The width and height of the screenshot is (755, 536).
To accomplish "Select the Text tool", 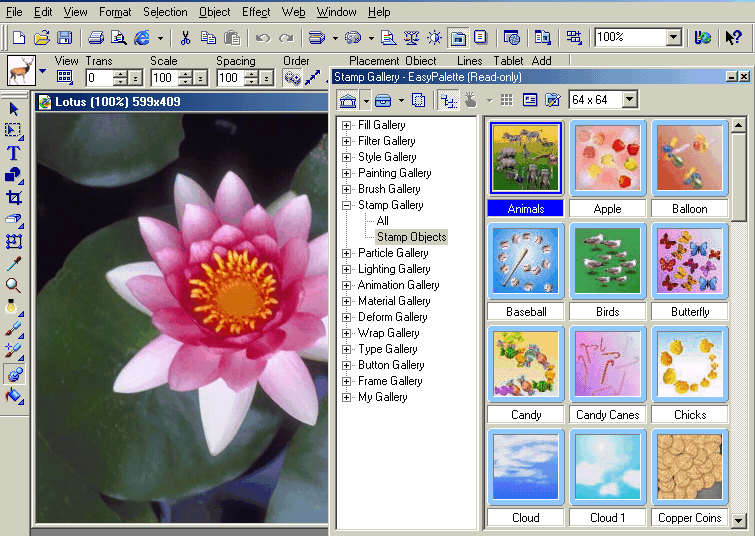I will (x=13, y=153).
